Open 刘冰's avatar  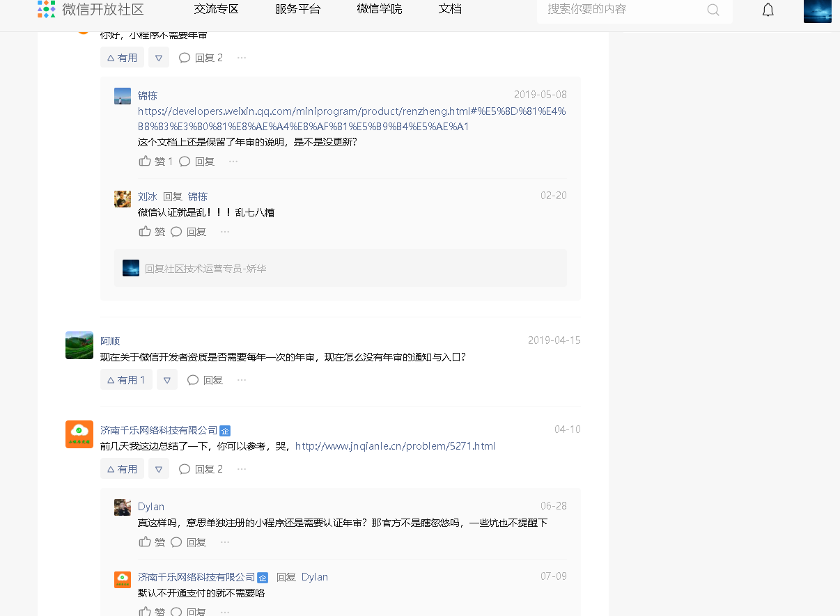(x=123, y=199)
